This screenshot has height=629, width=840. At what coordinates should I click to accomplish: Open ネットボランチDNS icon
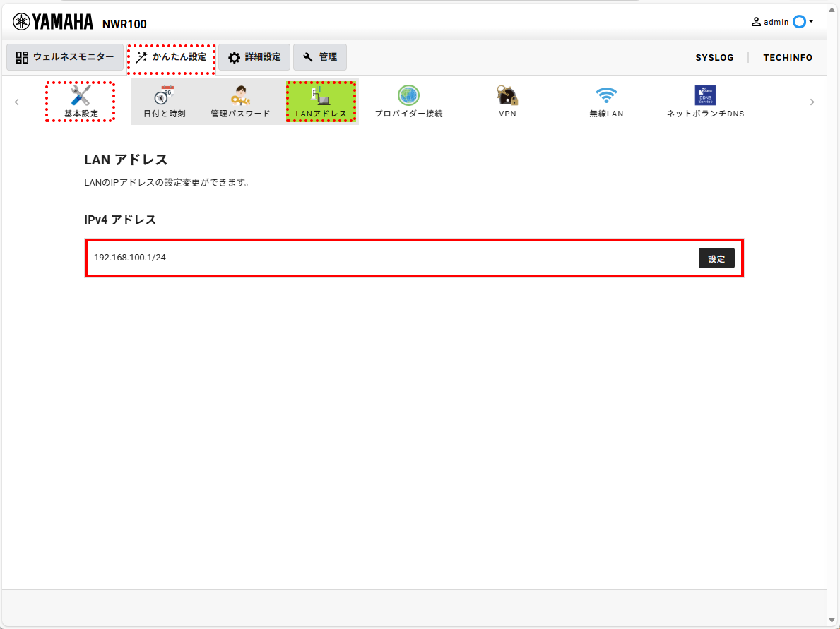[x=705, y=95]
